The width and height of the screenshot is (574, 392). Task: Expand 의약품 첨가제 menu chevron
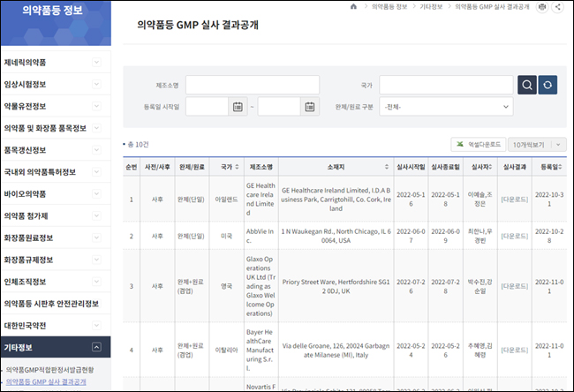click(x=96, y=216)
